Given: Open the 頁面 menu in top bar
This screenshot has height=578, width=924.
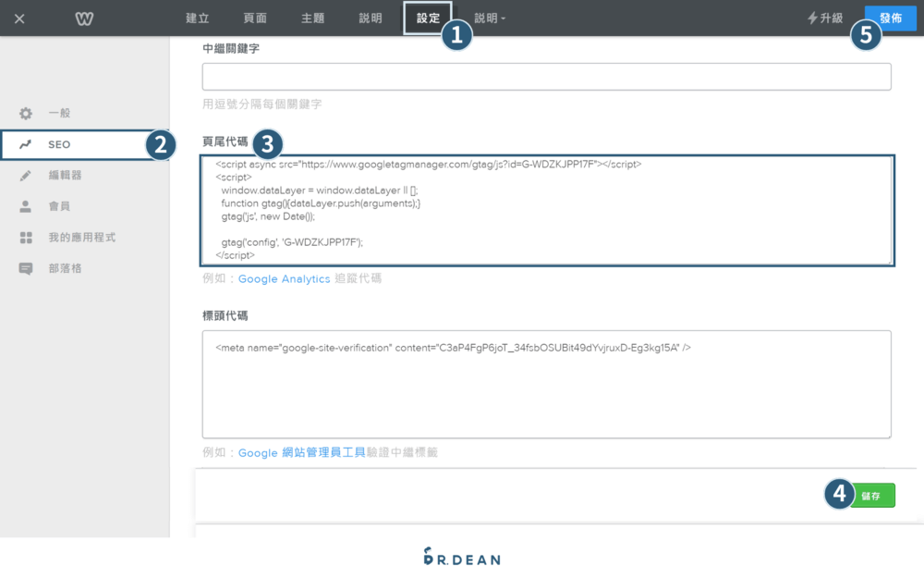Looking at the screenshot, I should click(254, 18).
